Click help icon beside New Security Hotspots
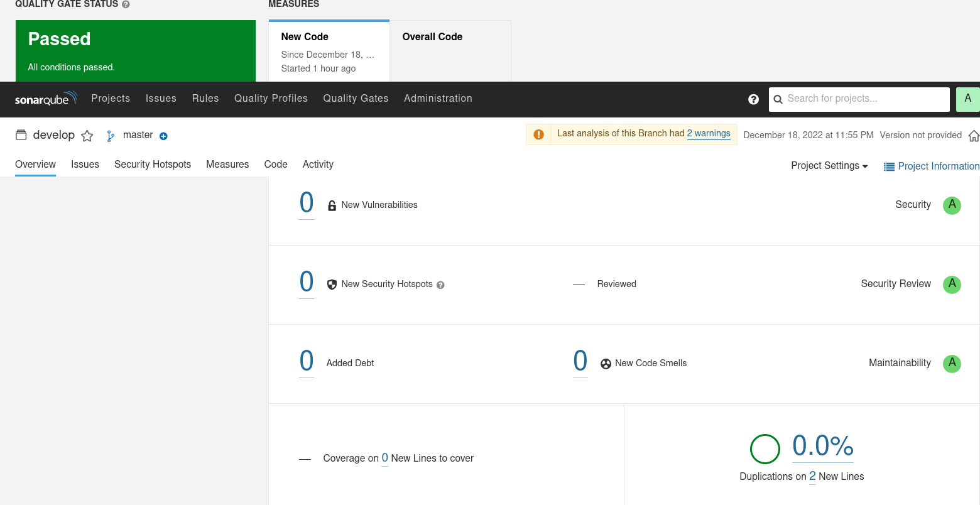This screenshot has width=980, height=505. (x=440, y=285)
